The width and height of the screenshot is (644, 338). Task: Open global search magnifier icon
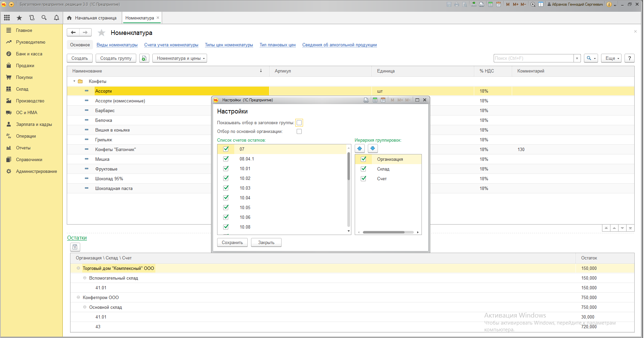[44, 18]
